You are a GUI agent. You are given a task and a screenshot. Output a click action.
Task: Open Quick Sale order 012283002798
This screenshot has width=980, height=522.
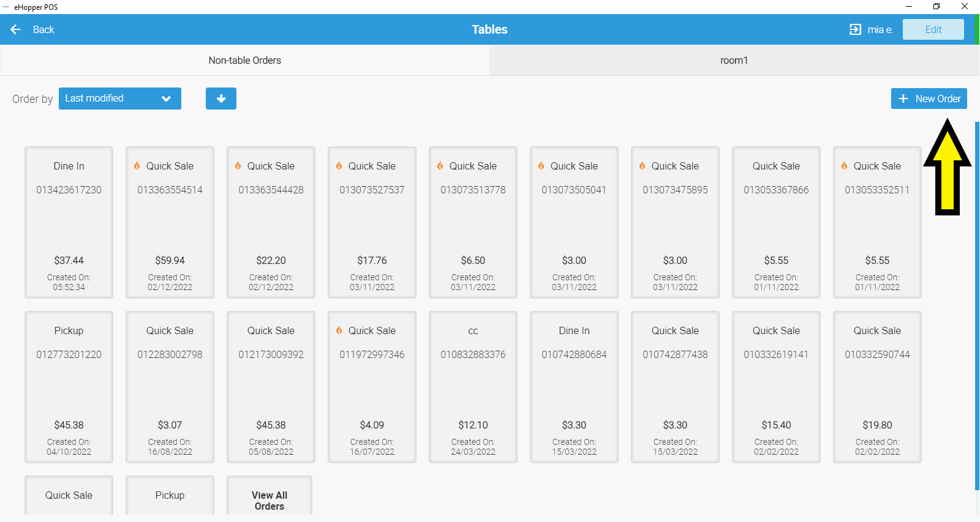coord(170,387)
